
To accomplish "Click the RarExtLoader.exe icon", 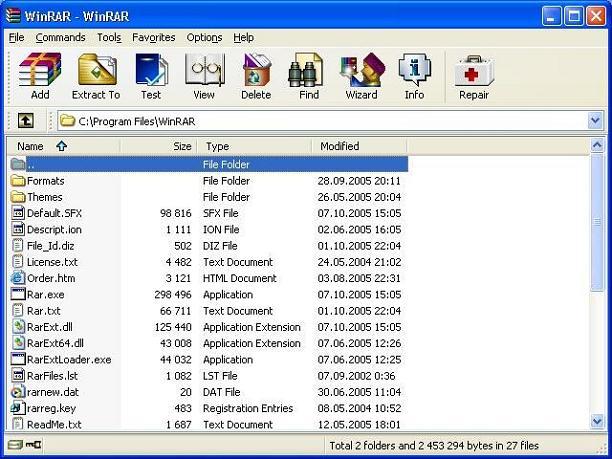I will tap(18, 359).
